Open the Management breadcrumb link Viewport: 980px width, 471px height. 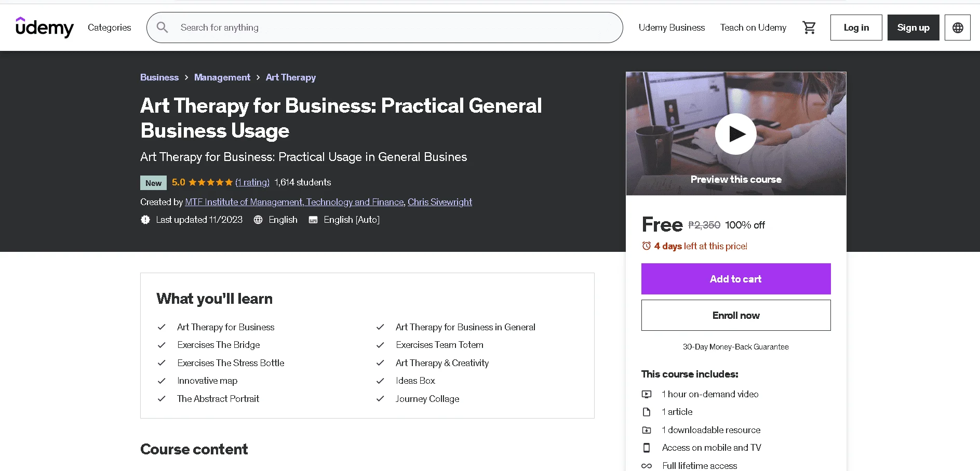click(222, 77)
